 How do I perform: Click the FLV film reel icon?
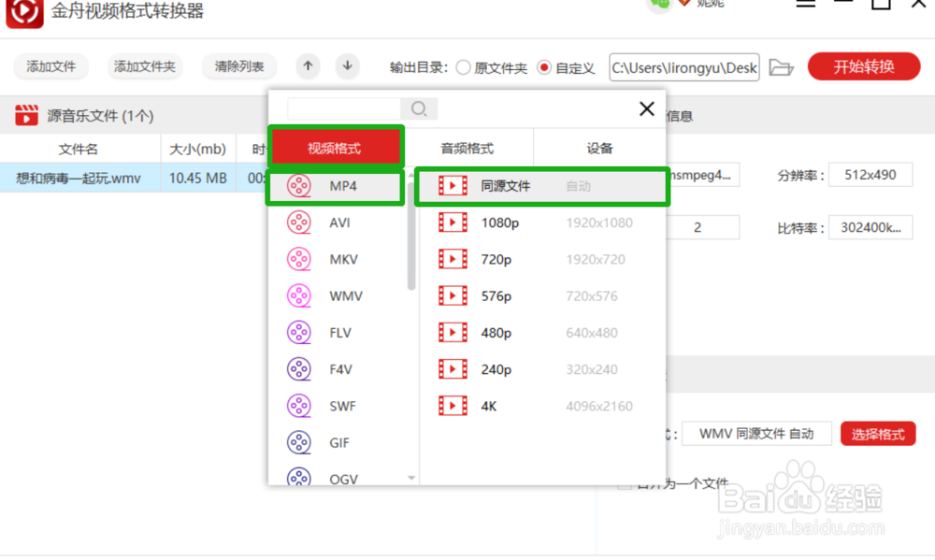[299, 333]
